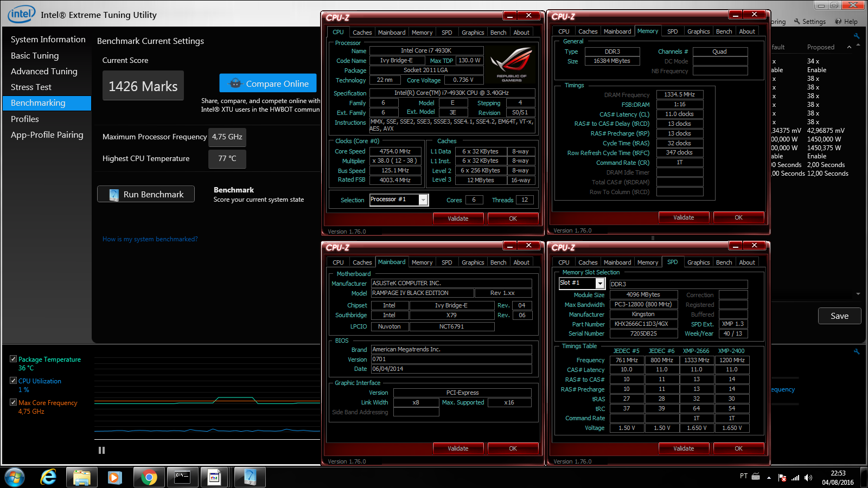This screenshot has height=488, width=868.
Task: Open the XTU Help question mark icon
Action: click(838, 22)
